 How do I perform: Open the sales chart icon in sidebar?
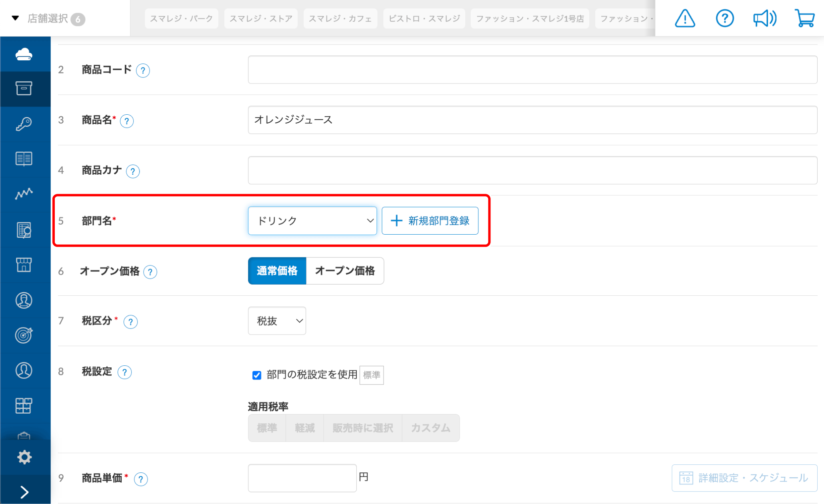(25, 194)
